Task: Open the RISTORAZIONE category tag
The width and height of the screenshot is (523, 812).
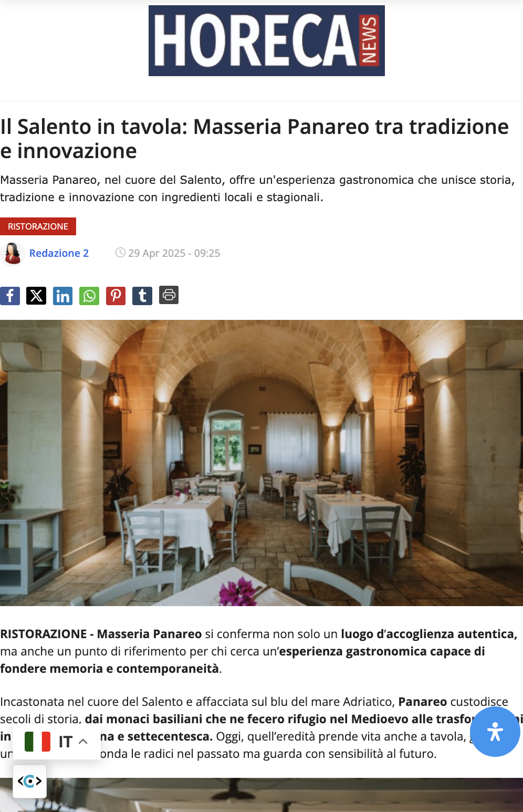Action: (38, 226)
